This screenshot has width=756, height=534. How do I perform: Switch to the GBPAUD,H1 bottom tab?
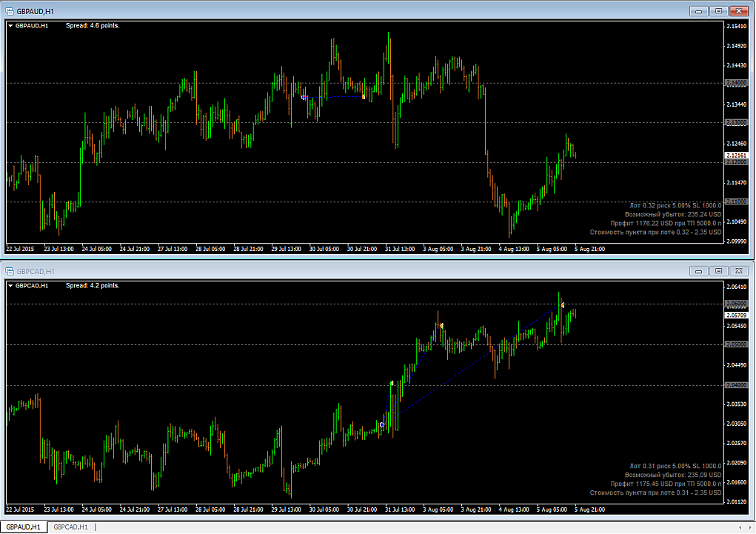click(23, 527)
